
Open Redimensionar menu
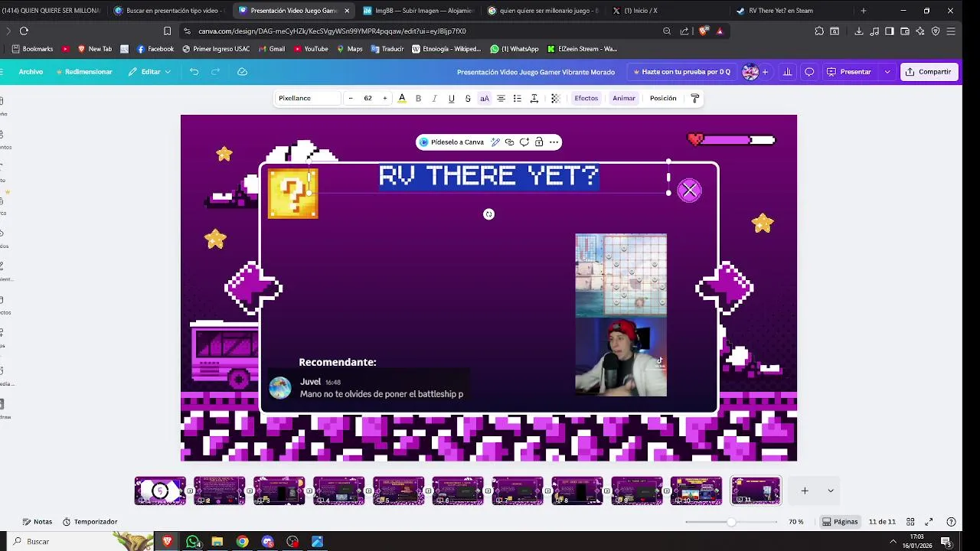(84, 72)
